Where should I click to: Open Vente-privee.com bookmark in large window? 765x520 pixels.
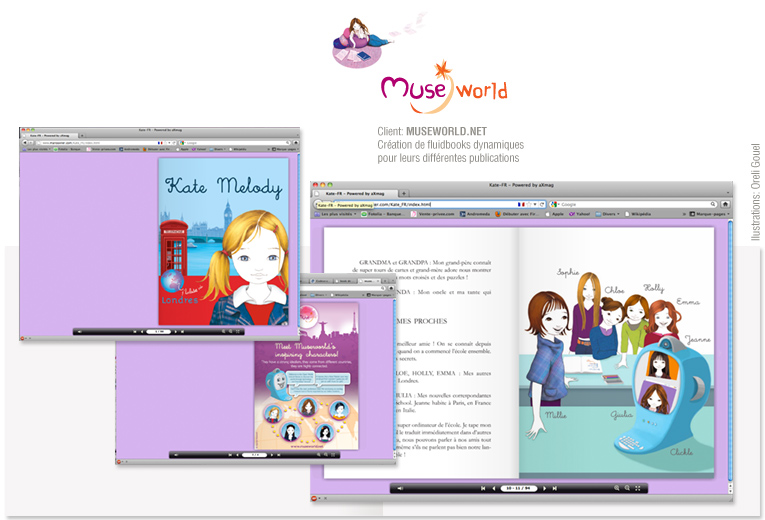point(433,214)
